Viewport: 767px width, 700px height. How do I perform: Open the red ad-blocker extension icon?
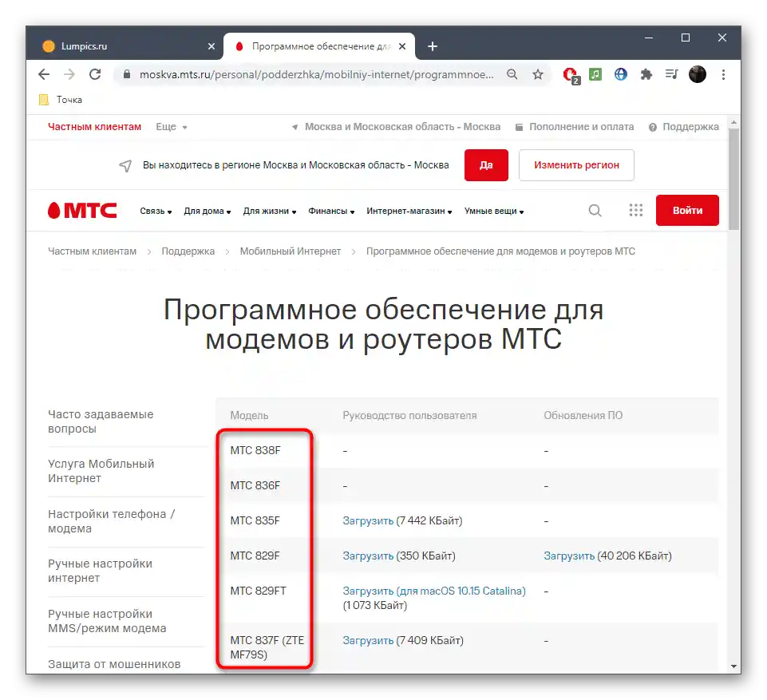coord(571,75)
